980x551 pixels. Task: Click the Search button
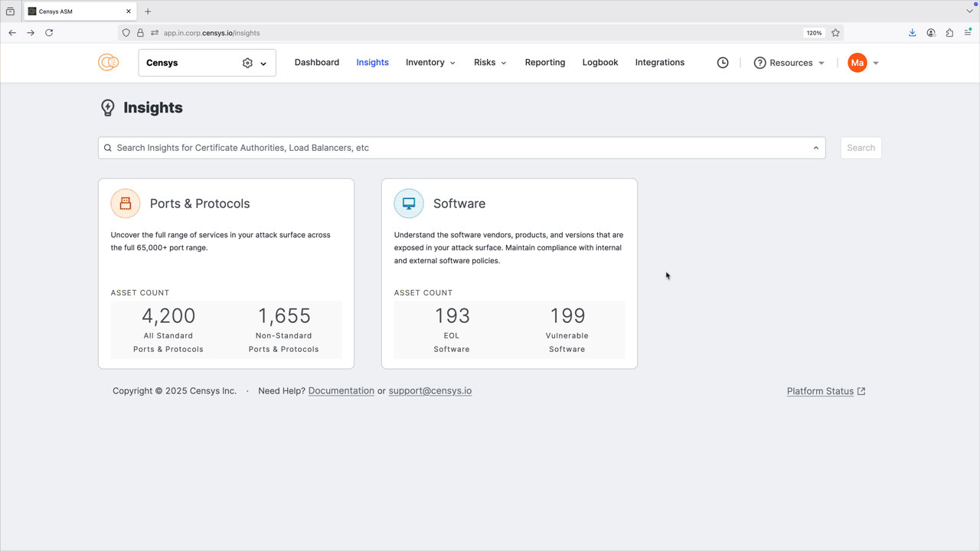[x=861, y=148]
